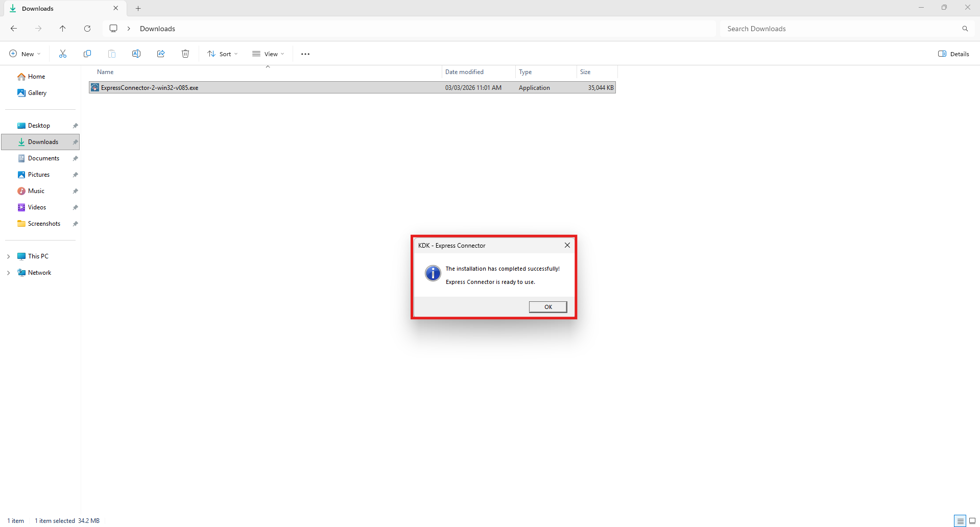Click the Rename icon in toolbar
The image size is (980, 527).
tap(136, 54)
